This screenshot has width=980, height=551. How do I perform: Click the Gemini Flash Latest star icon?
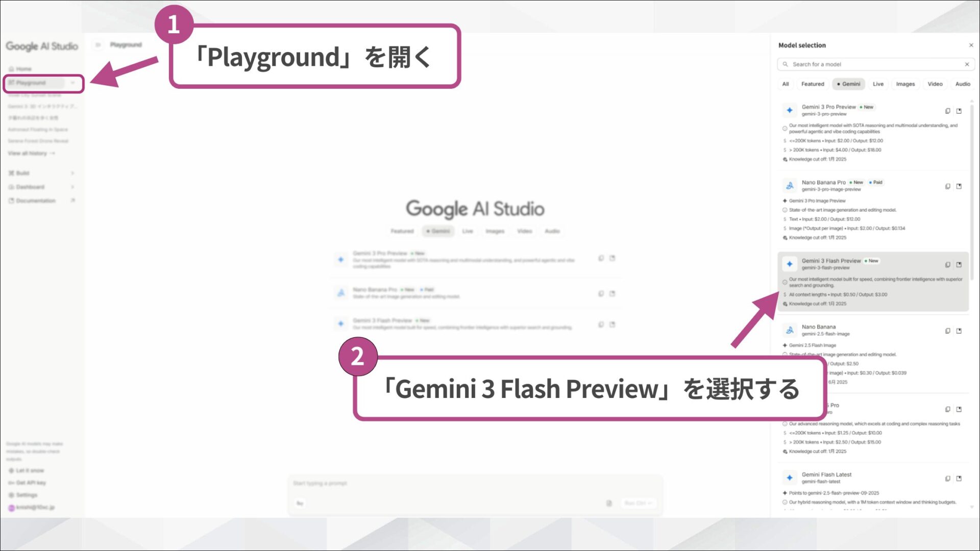[x=790, y=478]
